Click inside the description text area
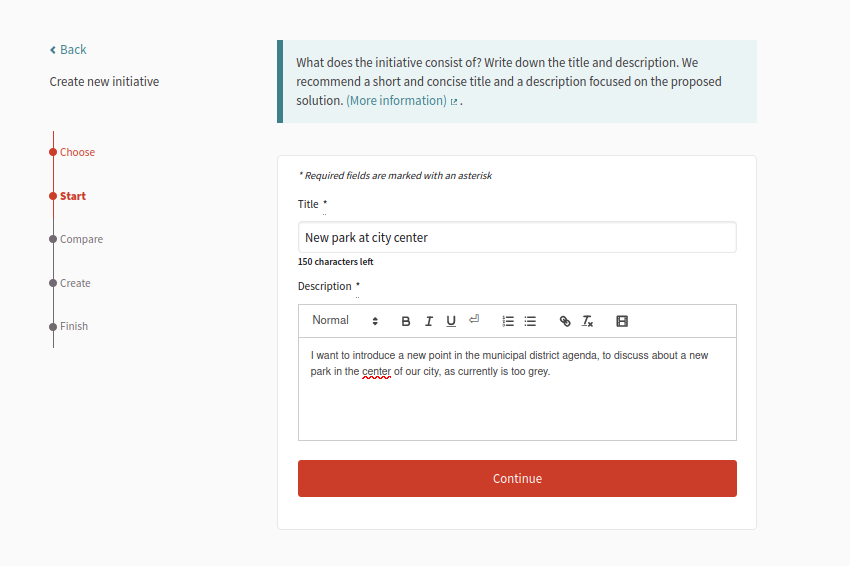 click(x=517, y=389)
